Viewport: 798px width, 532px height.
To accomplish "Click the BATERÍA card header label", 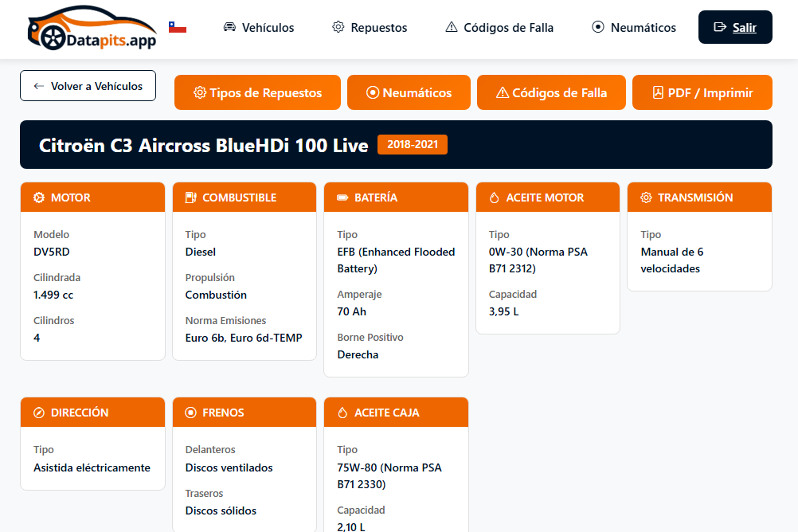I will (x=376, y=198).
